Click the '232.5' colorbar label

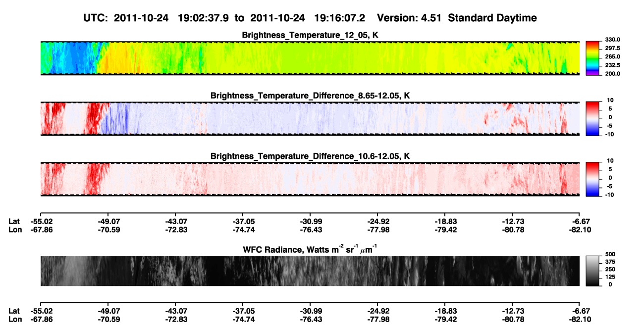click(612, 65)
